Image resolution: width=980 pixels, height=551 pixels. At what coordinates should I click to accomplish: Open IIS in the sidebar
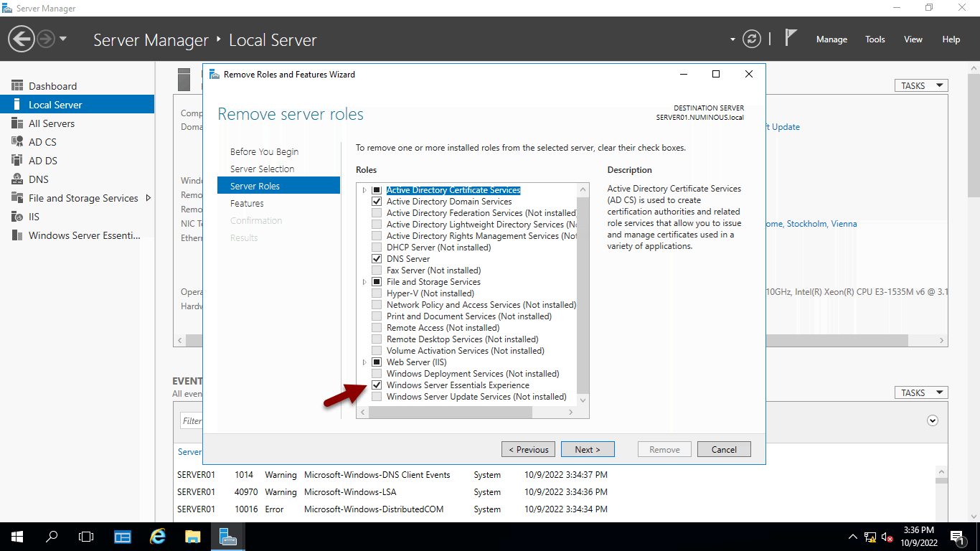click(77, 217)
